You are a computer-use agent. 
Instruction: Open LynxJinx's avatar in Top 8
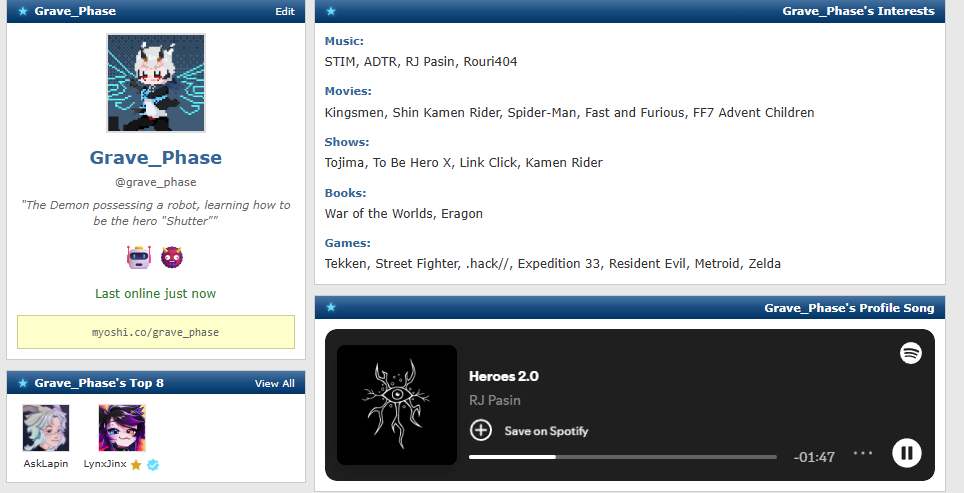[x=122, y=428]
